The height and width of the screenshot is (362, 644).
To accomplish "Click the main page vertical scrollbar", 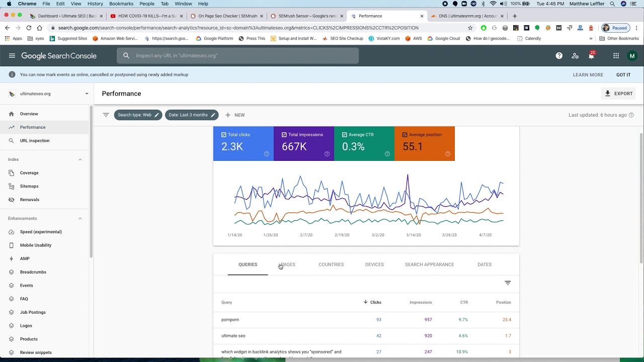I will pos(640,197).
